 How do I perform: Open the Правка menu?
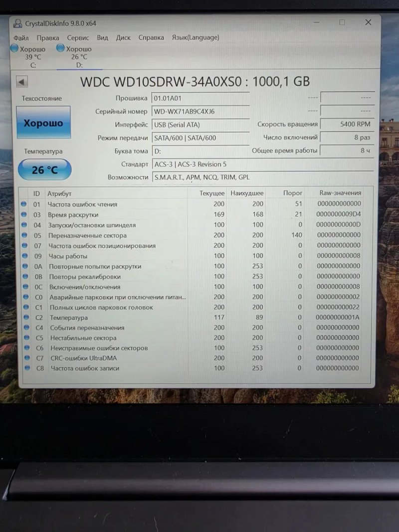(x=48, y=38)
